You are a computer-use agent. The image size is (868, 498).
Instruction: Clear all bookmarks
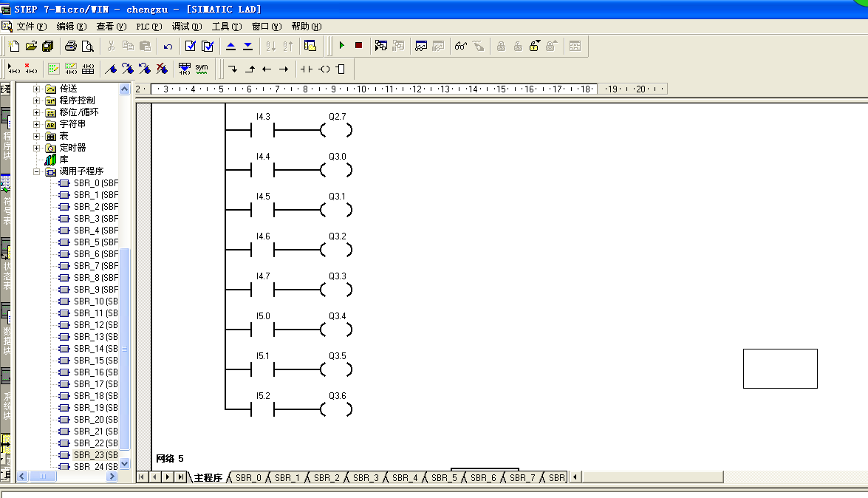[x=162, y=69]
